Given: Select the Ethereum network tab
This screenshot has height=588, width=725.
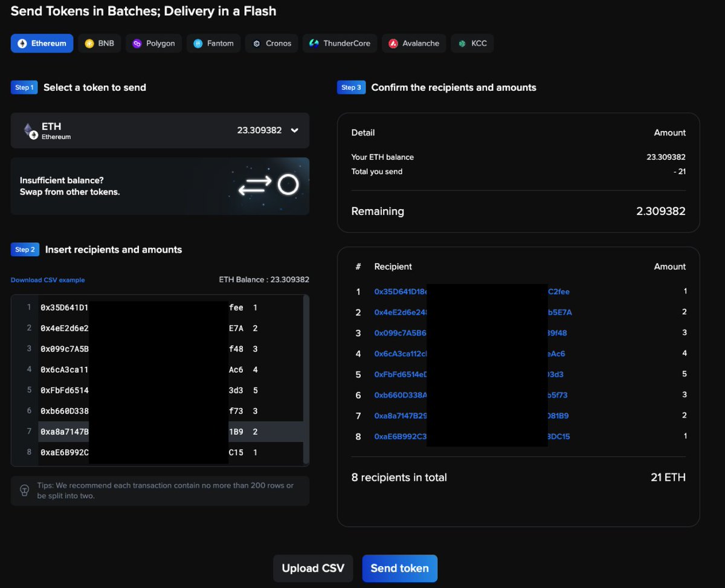Looking at the screenshot, I should (x=42, y=44).
